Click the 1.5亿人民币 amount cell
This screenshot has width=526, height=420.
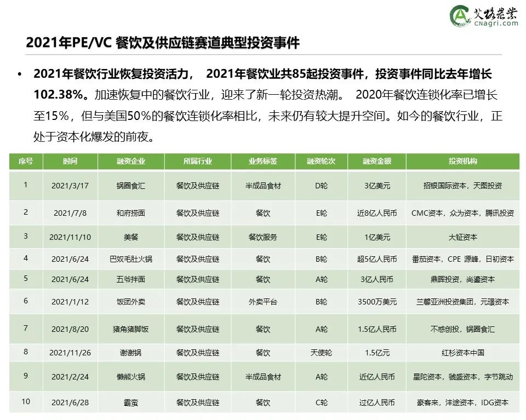[377, 329]
